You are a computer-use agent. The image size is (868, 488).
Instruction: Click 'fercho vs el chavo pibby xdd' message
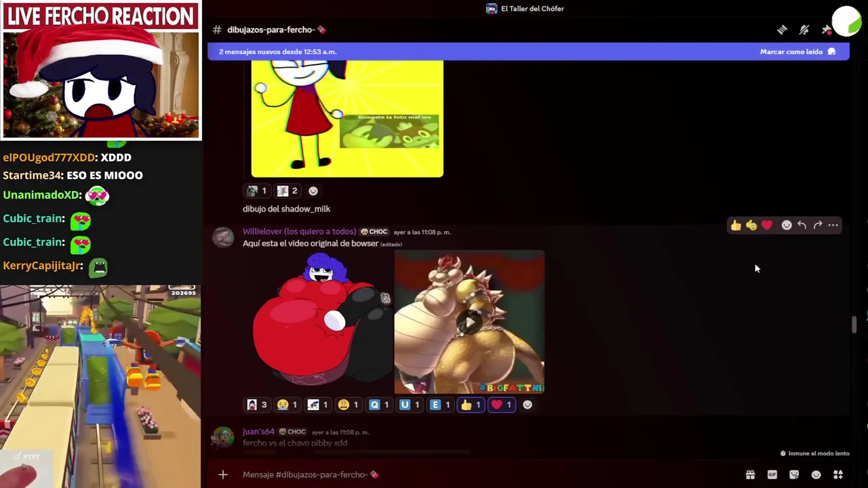coord(295,443)
